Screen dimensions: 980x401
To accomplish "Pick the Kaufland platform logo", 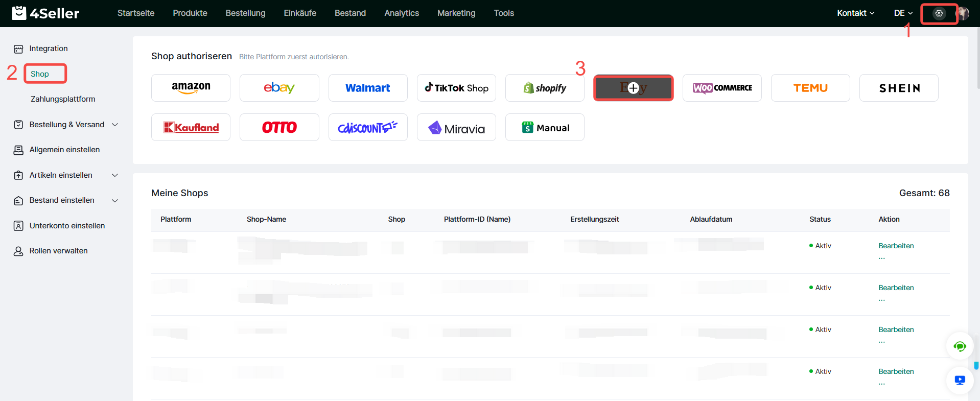I will pyautogui.click(x=191, y=127).
